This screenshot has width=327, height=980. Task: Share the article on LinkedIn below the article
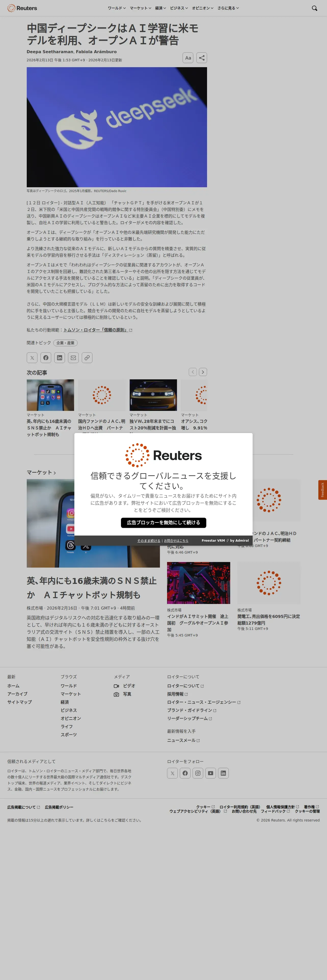point(59,358)
